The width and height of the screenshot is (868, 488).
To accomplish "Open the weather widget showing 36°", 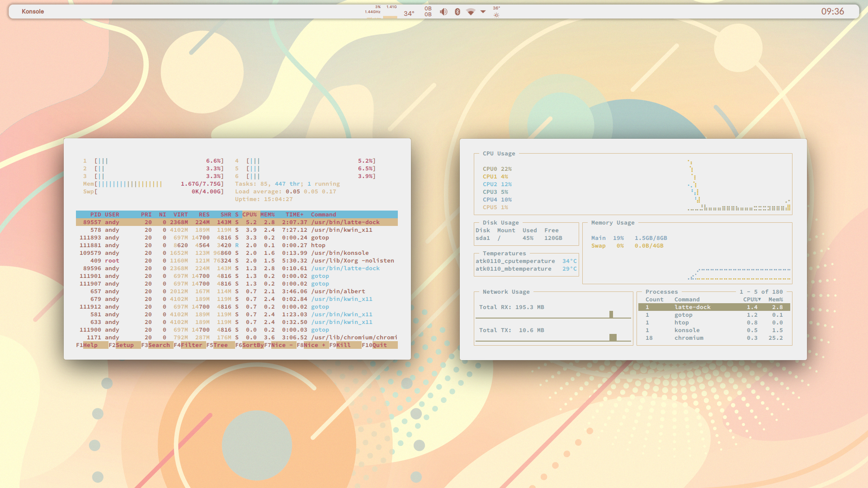I will [496, 12].
